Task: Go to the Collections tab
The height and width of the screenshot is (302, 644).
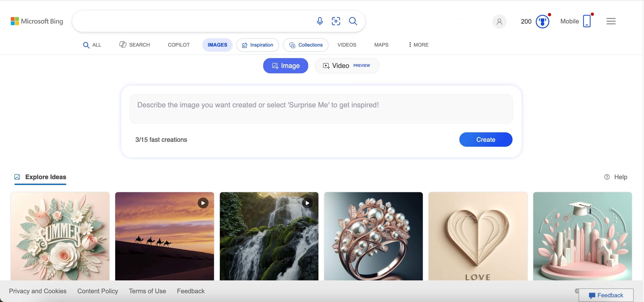Action: coord(306,45)
